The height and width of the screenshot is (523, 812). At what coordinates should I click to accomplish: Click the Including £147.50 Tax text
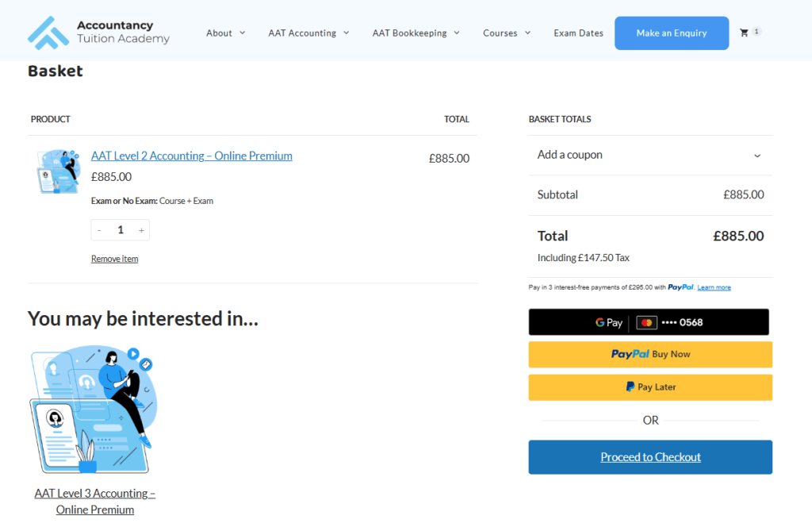(583, 258)
